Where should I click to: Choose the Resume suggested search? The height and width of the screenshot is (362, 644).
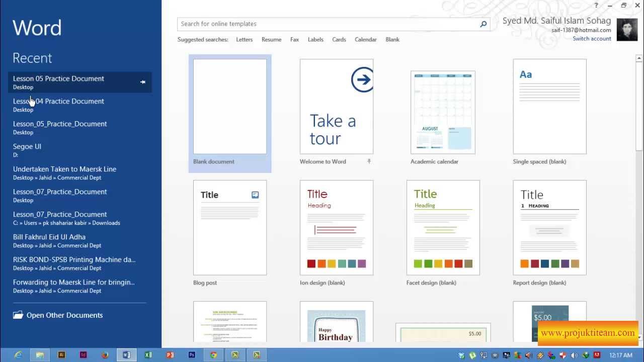(271, 40)
